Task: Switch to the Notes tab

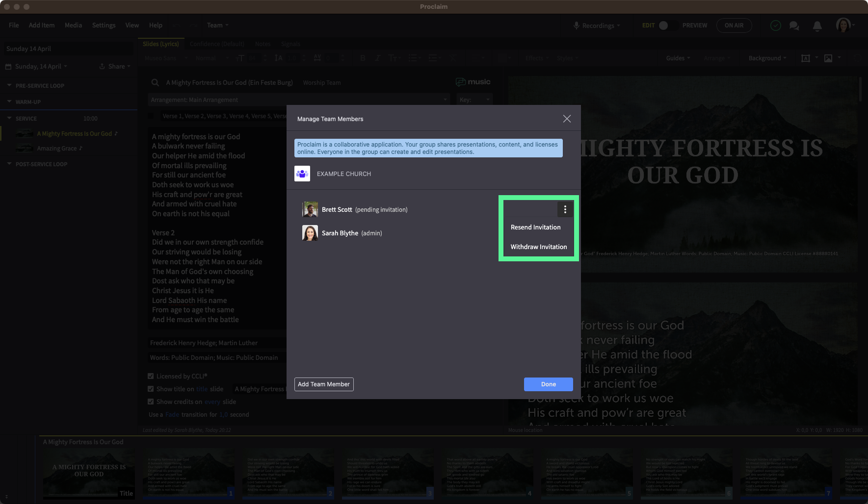Action: pos(263,44)
